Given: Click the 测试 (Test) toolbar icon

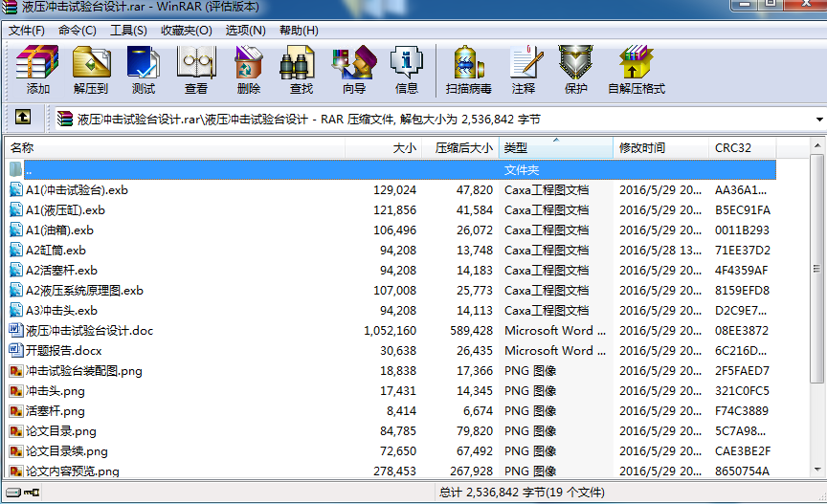Looking at the screenshot, I should [x=143, y=62].
